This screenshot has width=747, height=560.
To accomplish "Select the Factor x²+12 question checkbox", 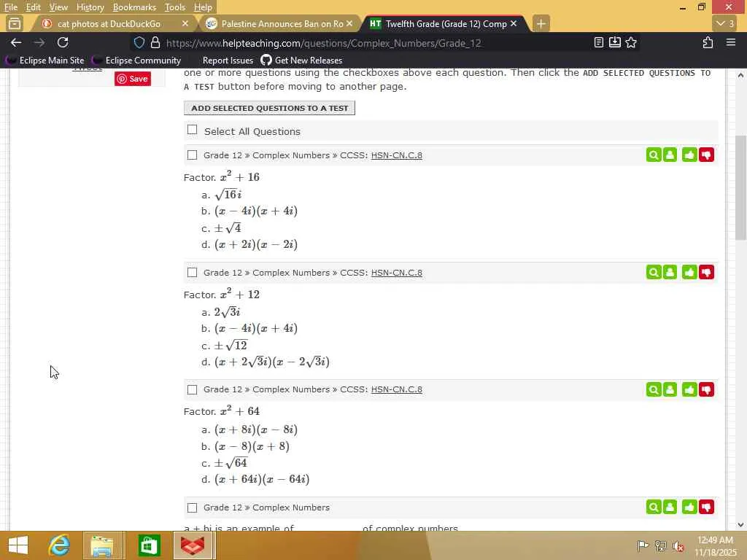I will [192, 273].
